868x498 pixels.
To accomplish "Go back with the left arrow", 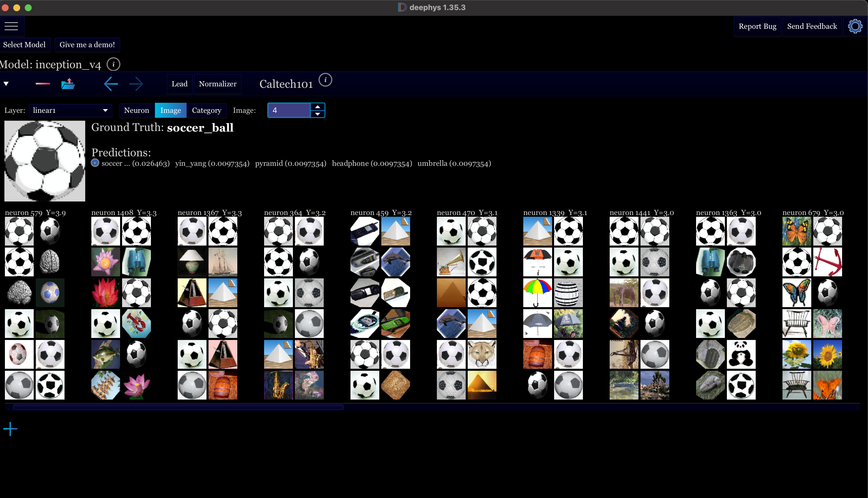I will pos(111,84).
